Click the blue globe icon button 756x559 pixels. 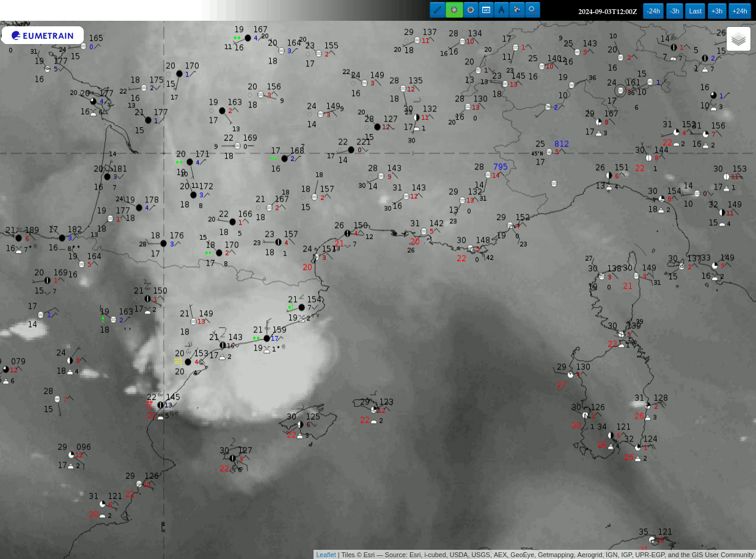pyautogui.click(x=471, y=10)
